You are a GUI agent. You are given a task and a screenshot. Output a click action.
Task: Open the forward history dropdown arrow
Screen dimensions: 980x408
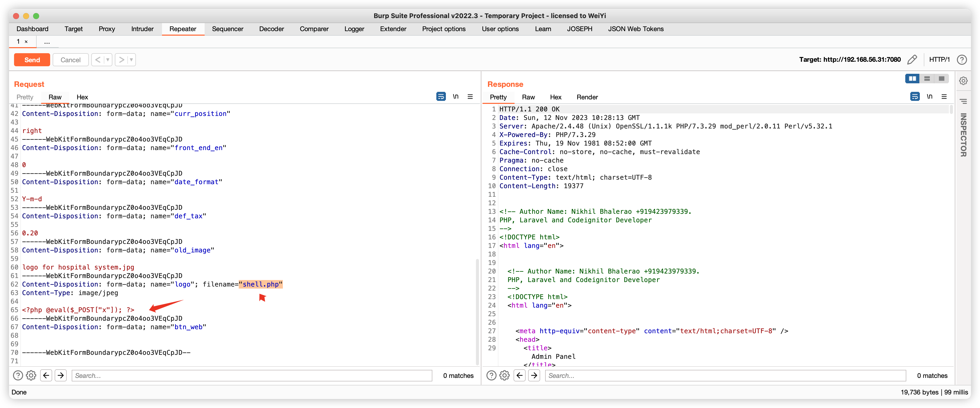click(x=132, y=60)
